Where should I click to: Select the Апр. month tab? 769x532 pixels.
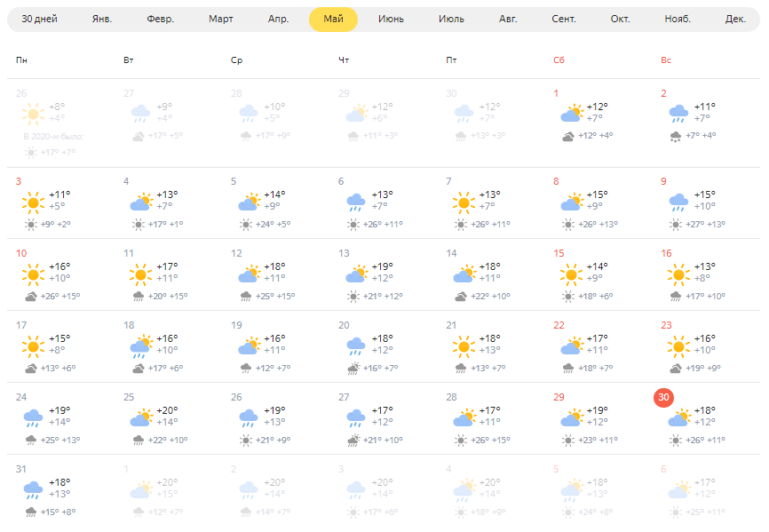(x=278, y=20)
